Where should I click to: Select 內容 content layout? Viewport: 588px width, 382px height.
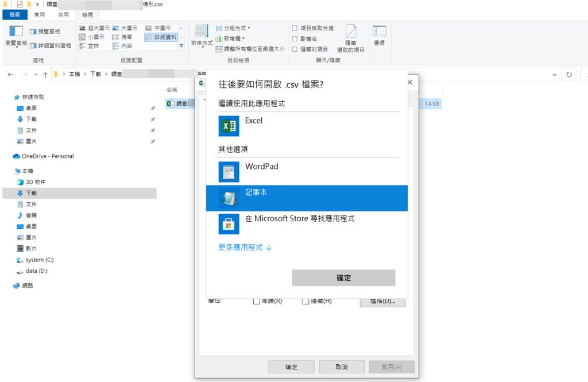tap(122, 46)
